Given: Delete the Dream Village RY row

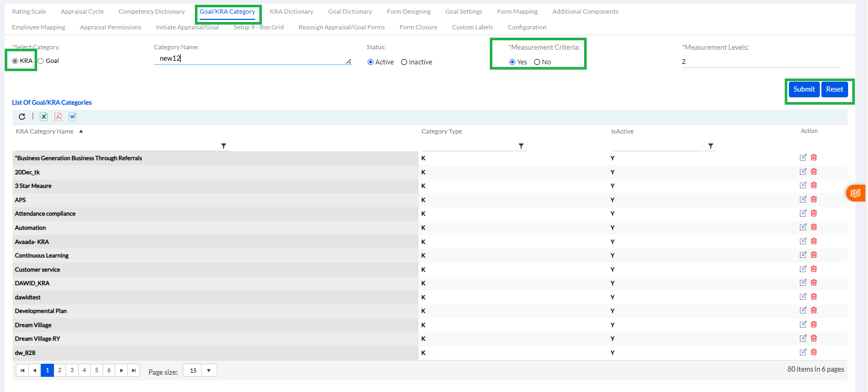Looking at the screenshot, I should 814,338.
